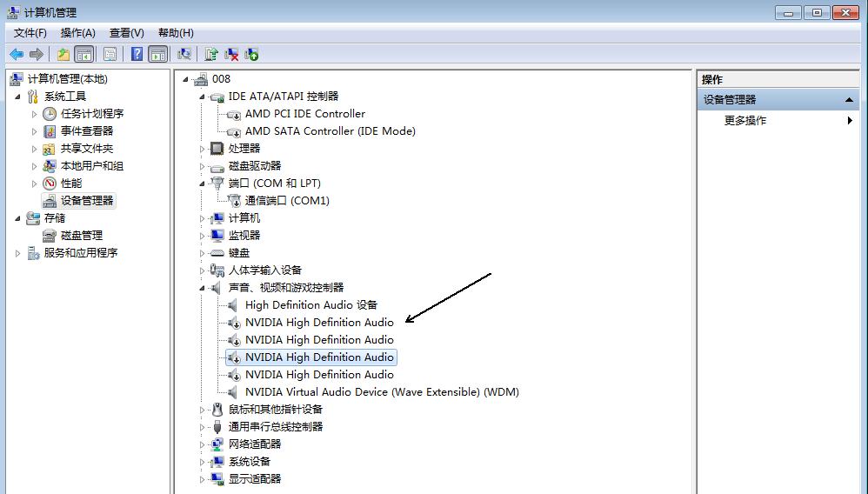Expand the 共享文件夹 node
The image size is (868, 494).
(34, 149)
